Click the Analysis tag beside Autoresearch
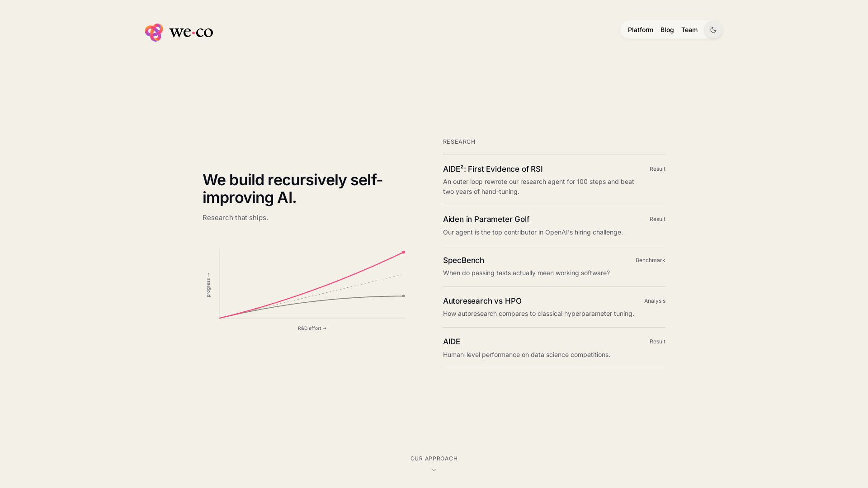This screenshot has height=488, width=868. click(655, 301)
